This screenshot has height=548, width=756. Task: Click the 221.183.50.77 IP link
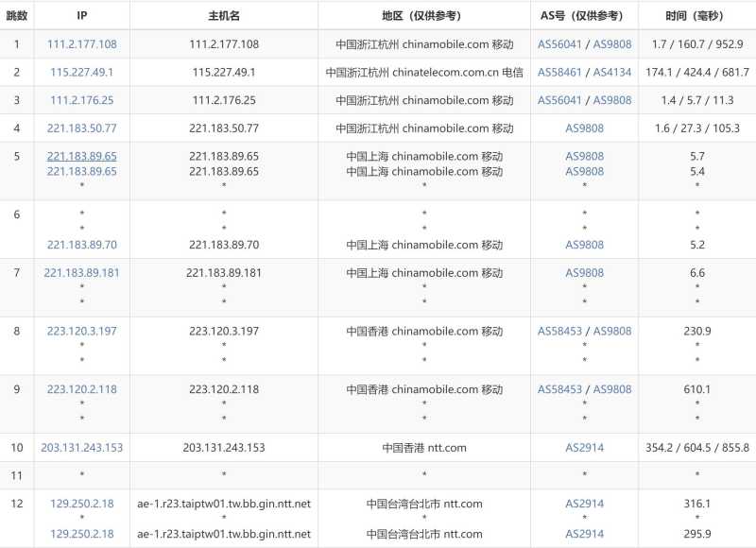[x=81, y=126]
